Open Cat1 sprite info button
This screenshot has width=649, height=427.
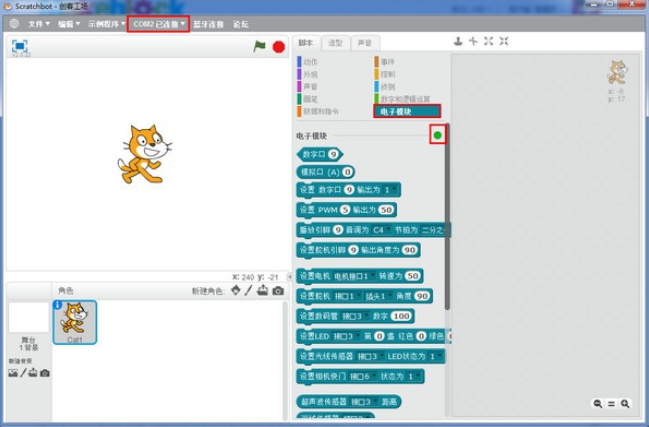[x=58, y=305]
